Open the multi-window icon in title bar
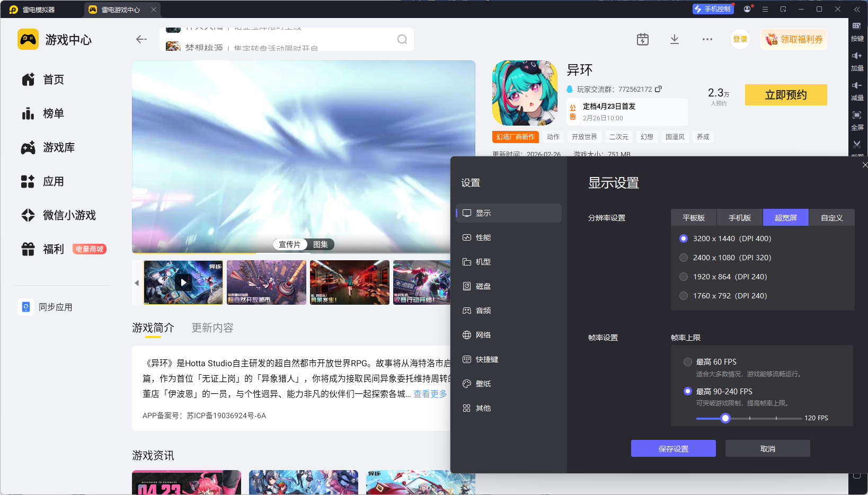Viewport: 868px width, 495px height. pos(783,9)
